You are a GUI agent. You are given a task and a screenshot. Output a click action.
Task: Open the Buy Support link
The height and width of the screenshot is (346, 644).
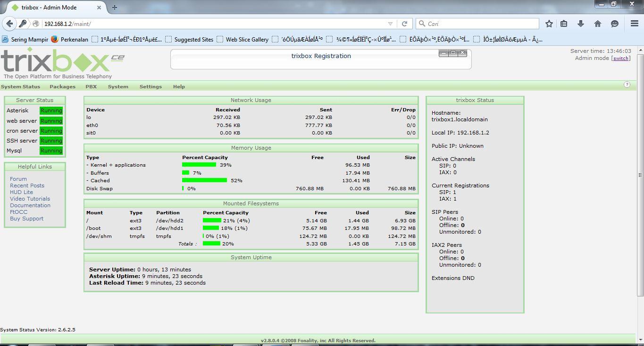(26, 219)
